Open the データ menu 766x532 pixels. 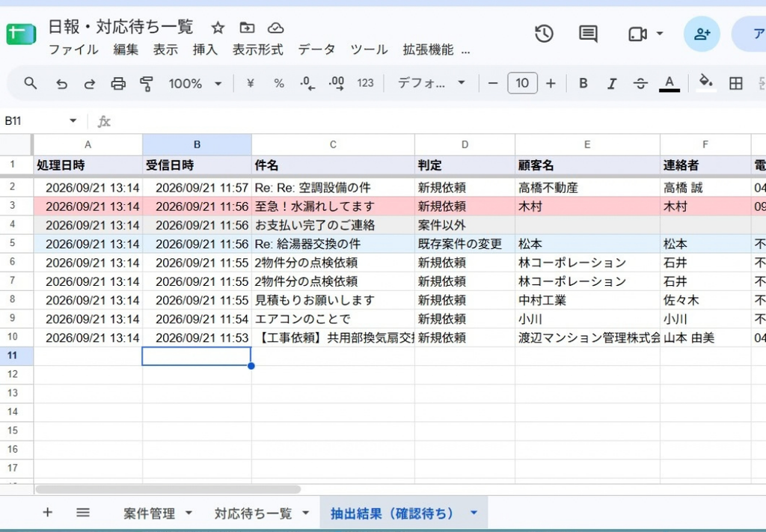[x=316, y=50]
